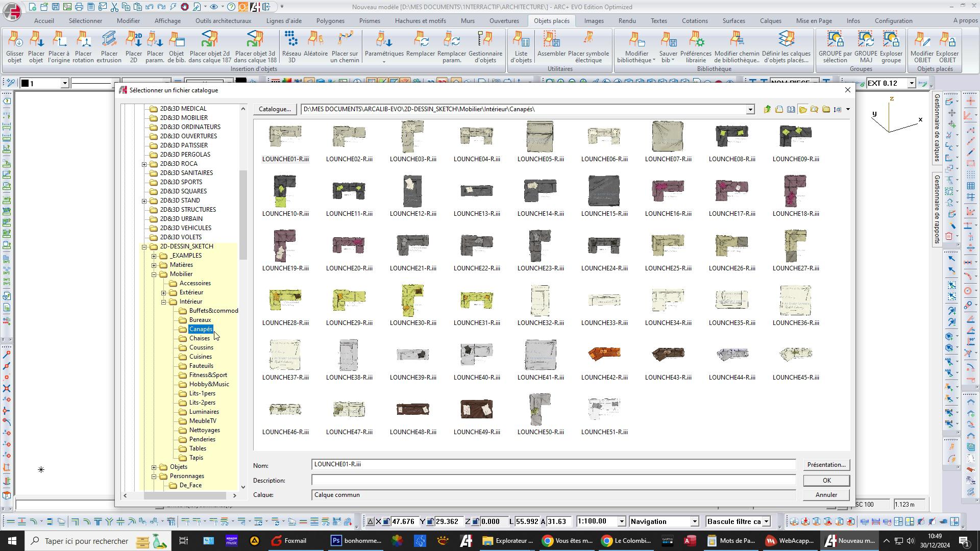This screenshot has height=551, width=980.
Task: Toggle the Z coordinate lock
Action: [x=475, y=521]
